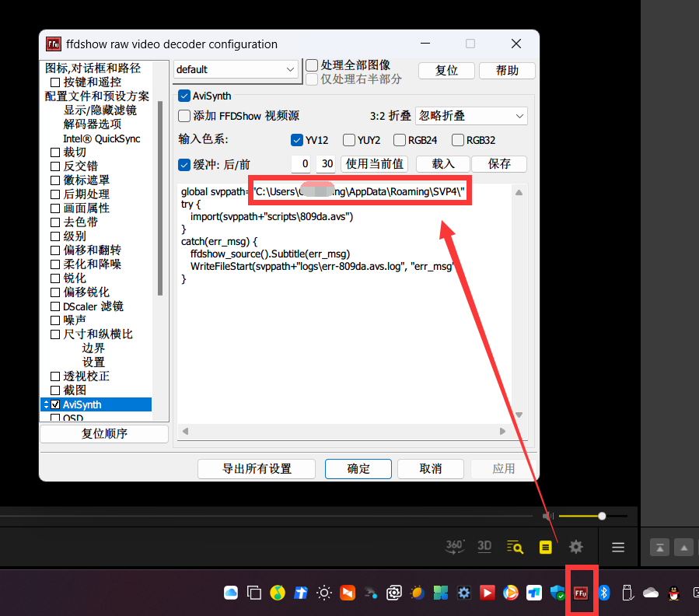Enable the RGB32 colorspace checkbox
Screen dimensions: 699x616
(458, 140)
